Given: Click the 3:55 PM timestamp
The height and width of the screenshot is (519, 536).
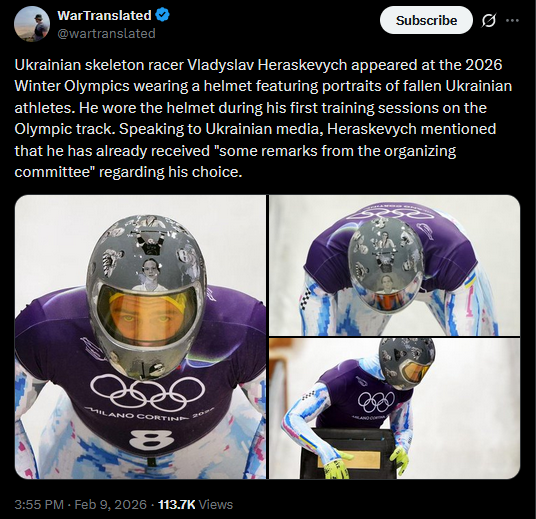Looking at the screenshot, I should (x=39, y=505).
